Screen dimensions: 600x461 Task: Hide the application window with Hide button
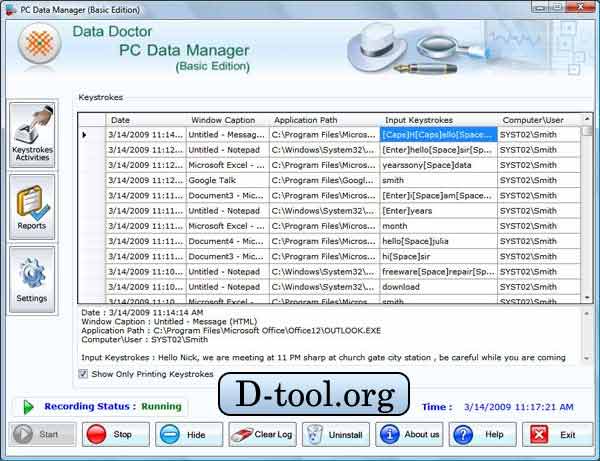tap(189, 435)
